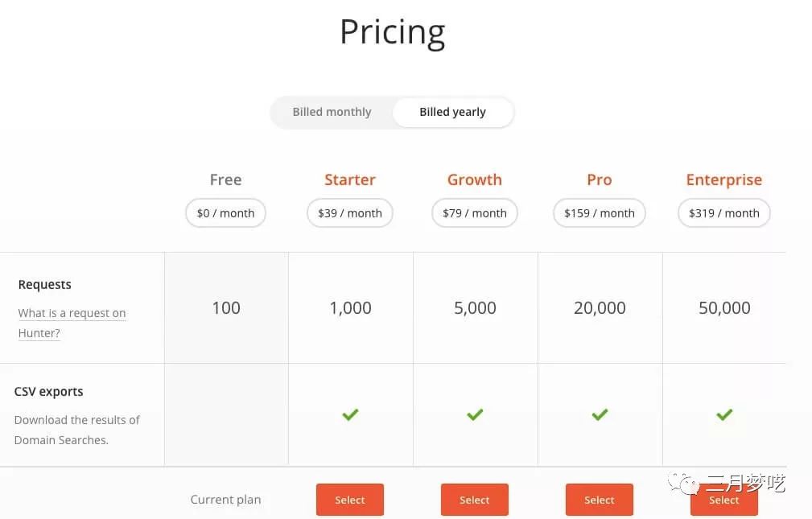This screenshot has height=519, width=812.
Task: Click the $0 / month price pill
Action: (x=225, y=213)
